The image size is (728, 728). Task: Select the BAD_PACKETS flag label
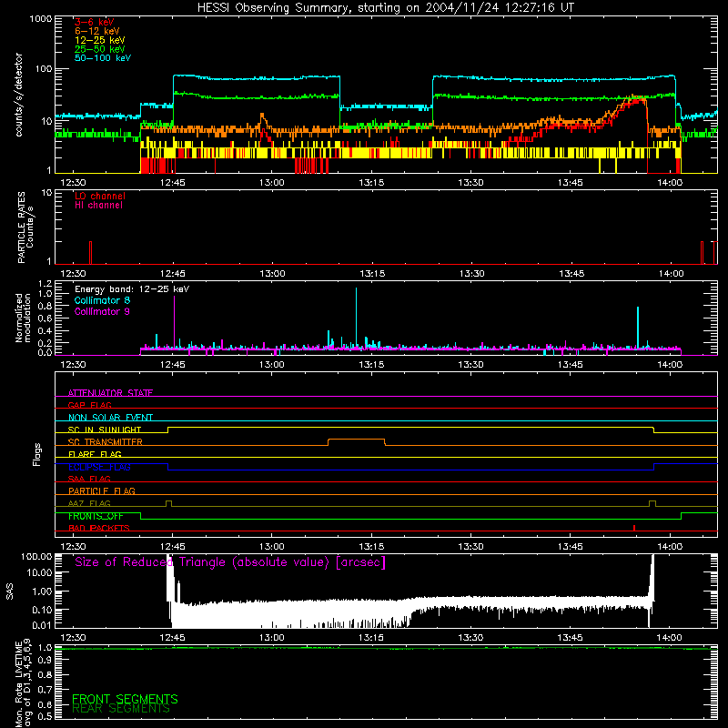tap(99, 528)
